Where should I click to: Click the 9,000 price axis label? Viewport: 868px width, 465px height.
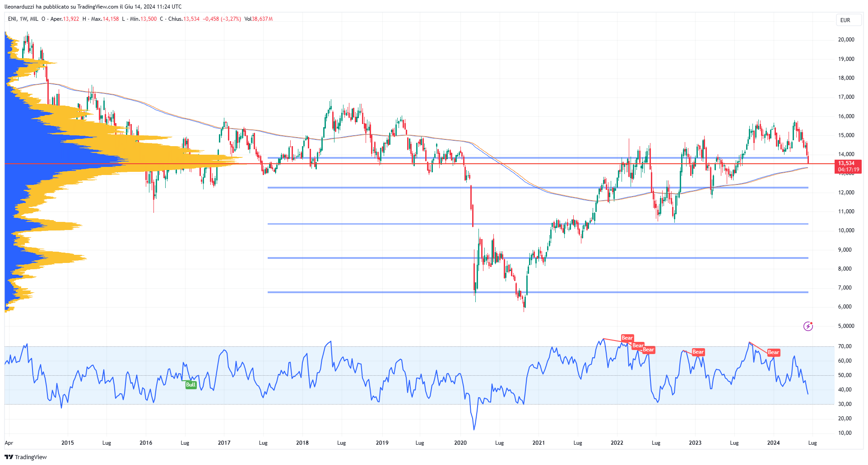[x=845, y=250]
